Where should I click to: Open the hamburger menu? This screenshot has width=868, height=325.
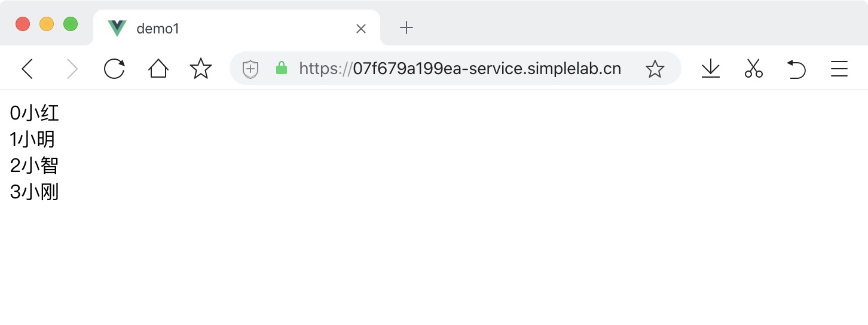coord(839,69)
